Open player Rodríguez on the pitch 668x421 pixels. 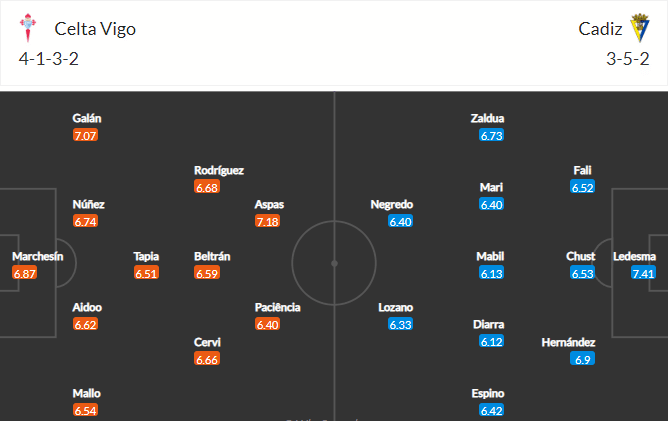(219, 170)
